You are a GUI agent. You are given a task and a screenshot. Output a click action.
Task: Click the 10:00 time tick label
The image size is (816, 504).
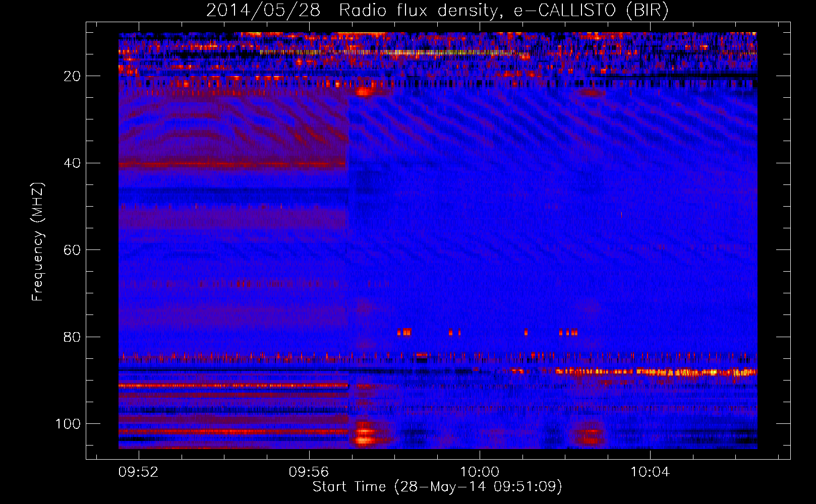(480, 472)
